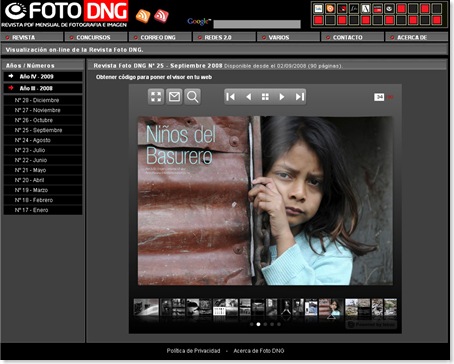This screenshot has width=454, height=364.
Task: Select issue Nº 26 - Octubre
Action: click(x=43, y=120)
